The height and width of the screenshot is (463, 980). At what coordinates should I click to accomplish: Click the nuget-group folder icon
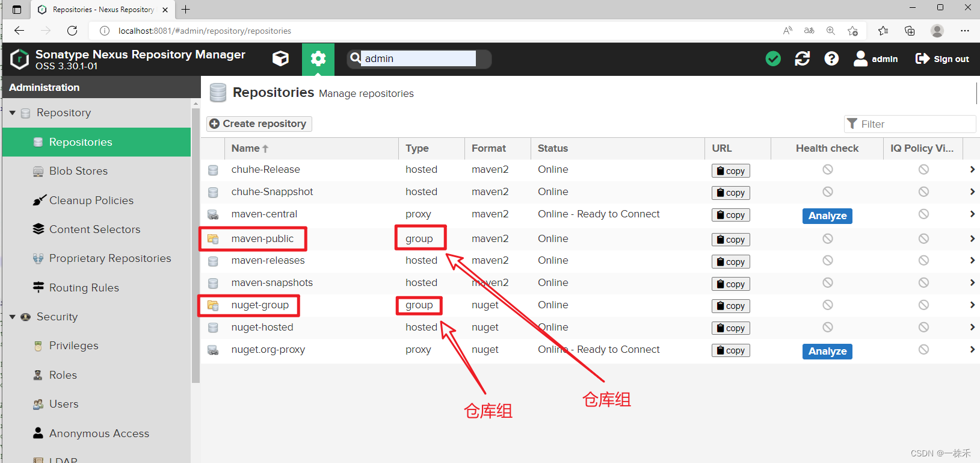[x=213, y=305]
